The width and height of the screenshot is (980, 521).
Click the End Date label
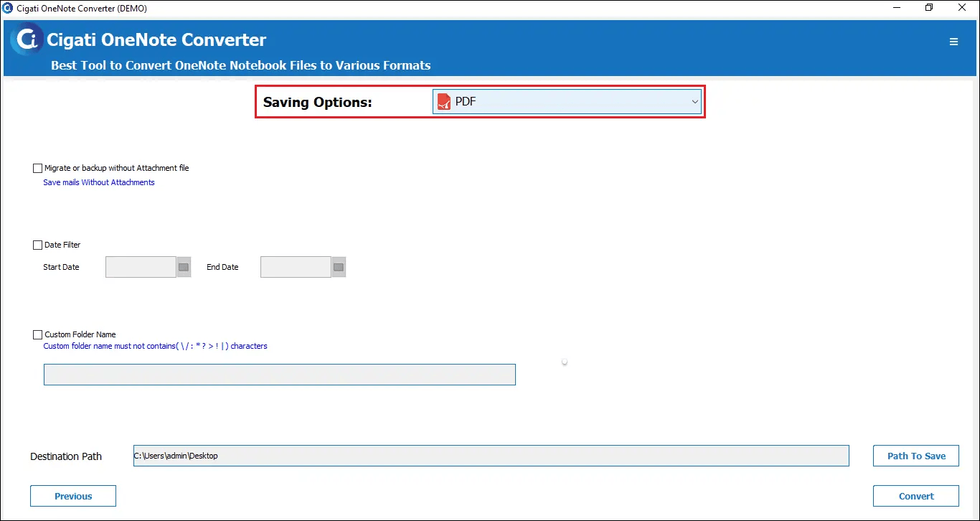[x=222, y=267]
